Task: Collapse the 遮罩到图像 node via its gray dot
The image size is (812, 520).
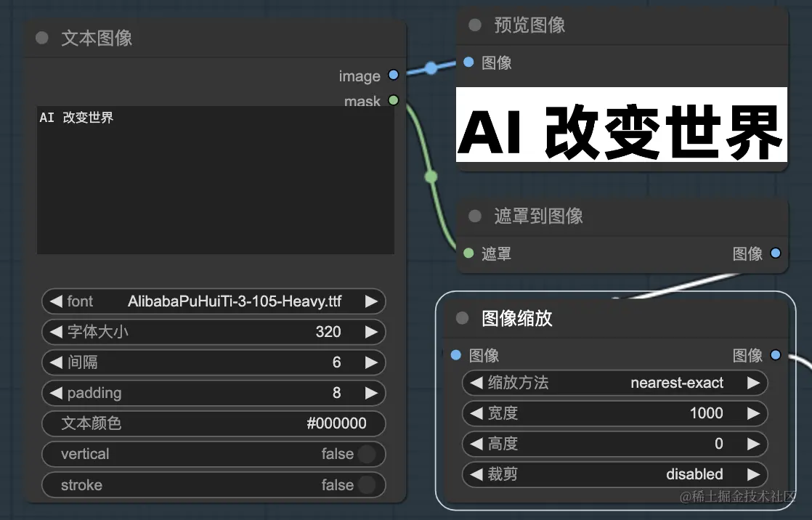Action: 475,216
